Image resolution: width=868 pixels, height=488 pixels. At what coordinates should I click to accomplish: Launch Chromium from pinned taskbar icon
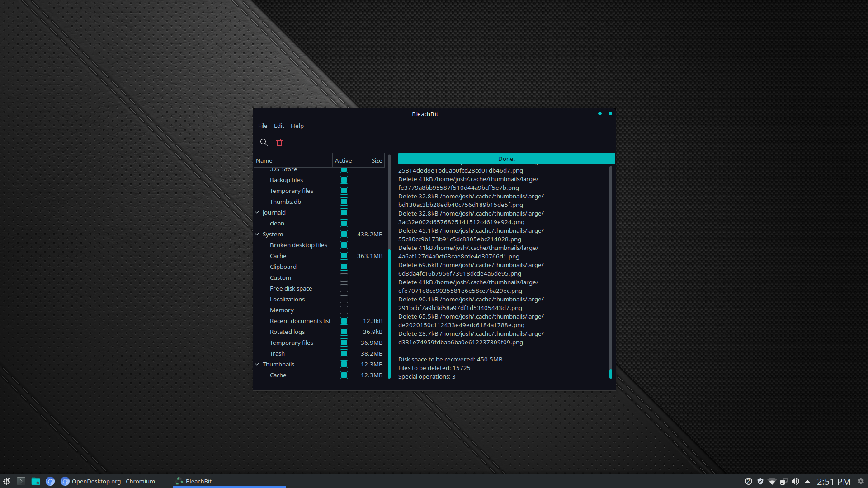coord(50,481)
